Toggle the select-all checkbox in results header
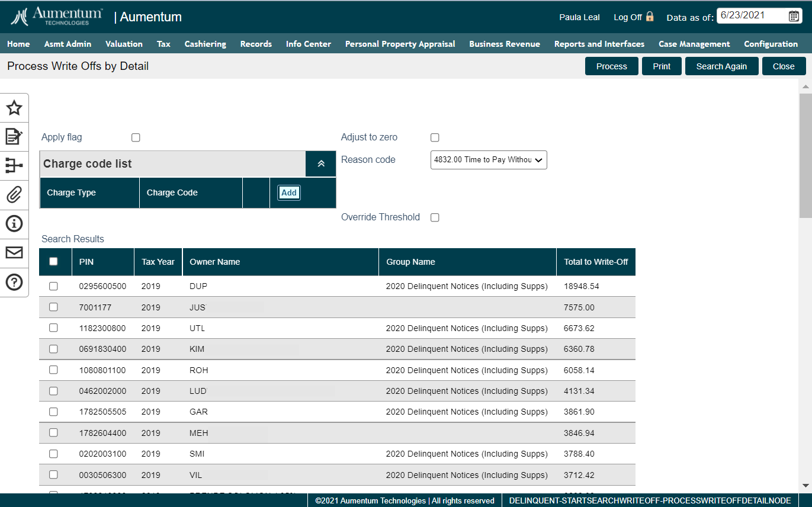812x507 pixels. click(x=53, y=261)
